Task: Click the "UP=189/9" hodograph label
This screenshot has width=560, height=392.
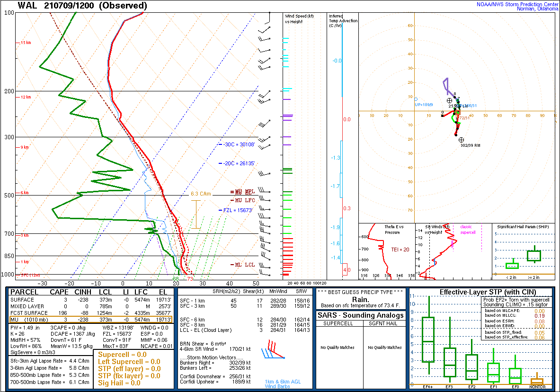Action: point(424,105)
